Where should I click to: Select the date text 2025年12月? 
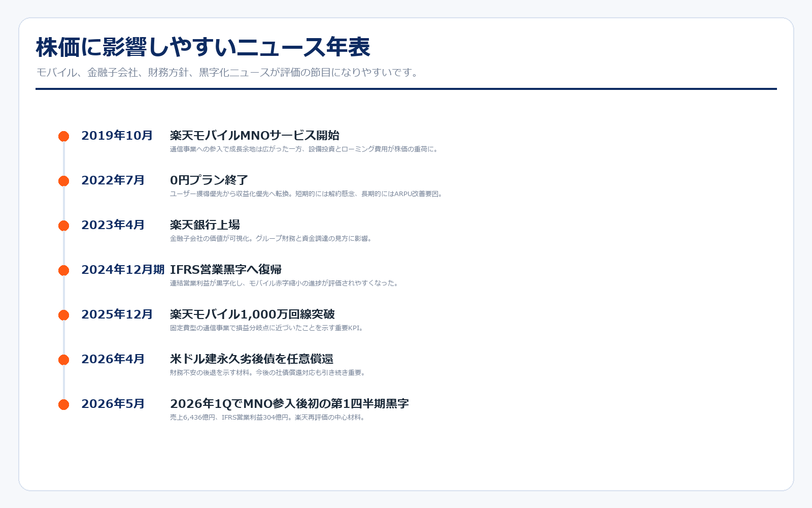click(x=117, y=314)
